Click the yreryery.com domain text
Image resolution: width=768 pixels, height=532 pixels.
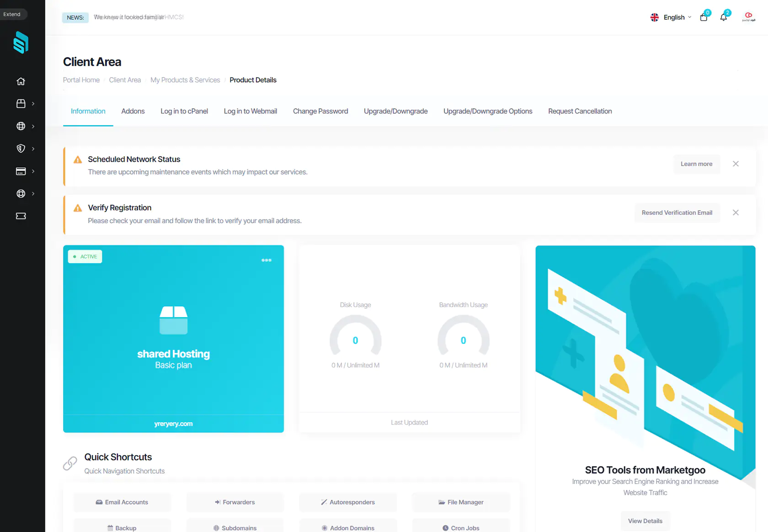coord(173,424)
